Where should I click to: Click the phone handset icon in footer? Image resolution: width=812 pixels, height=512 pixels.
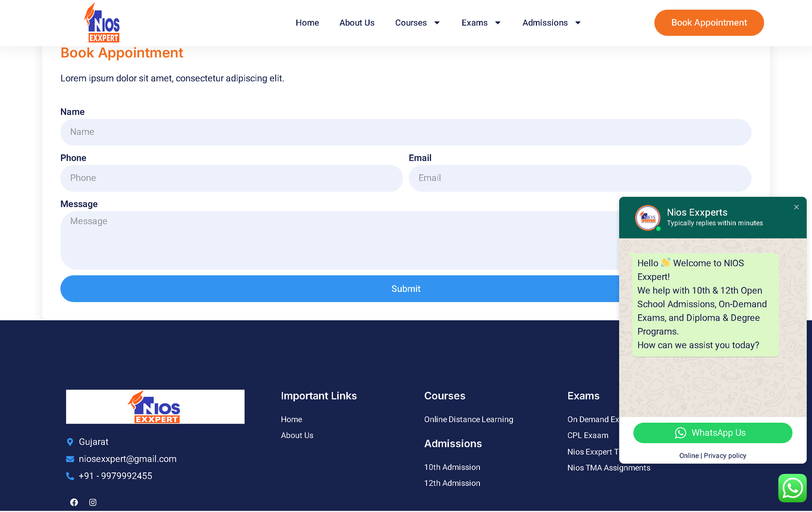70,476
